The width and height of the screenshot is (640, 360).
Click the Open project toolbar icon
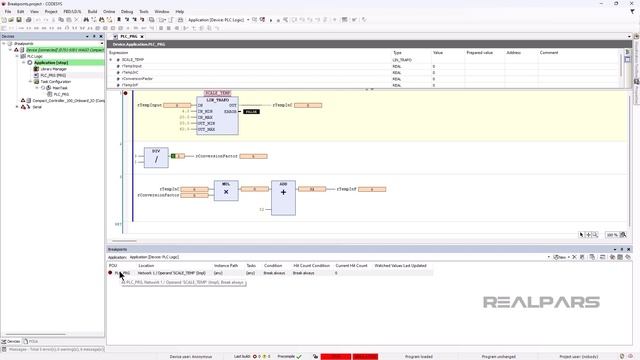(x=11, y=20)
